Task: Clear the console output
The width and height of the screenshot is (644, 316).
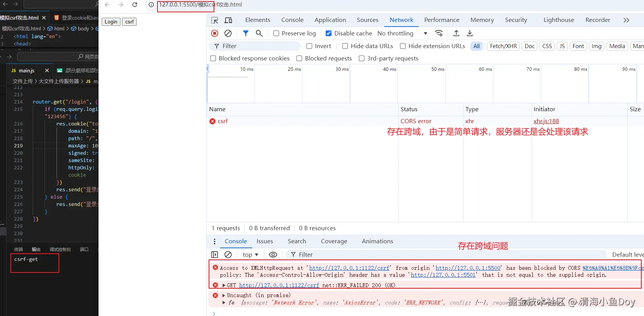Action: click(x=228, y=255)
